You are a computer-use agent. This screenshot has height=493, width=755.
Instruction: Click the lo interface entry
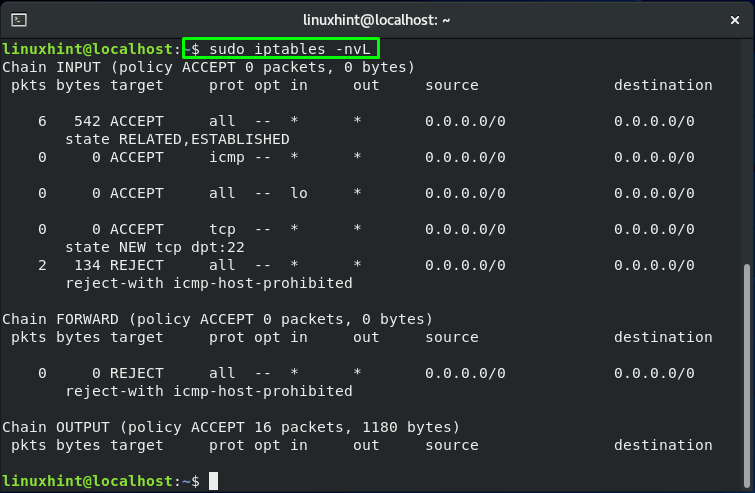[x=299, y=193]
